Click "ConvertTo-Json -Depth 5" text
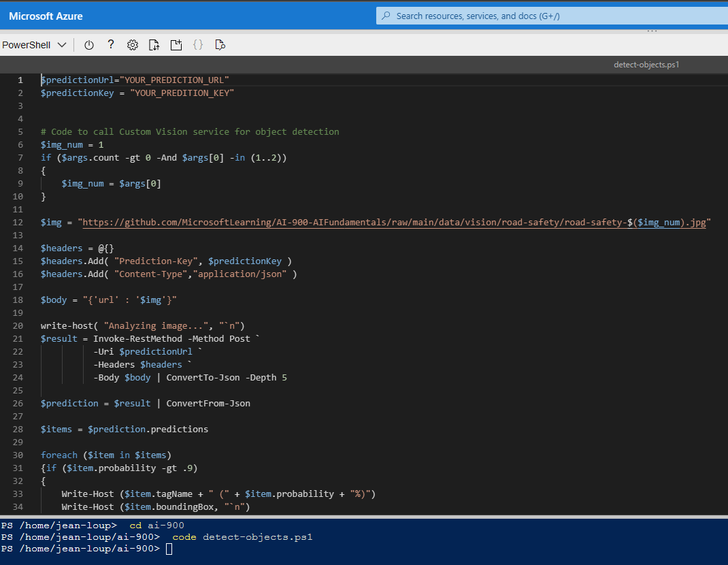 tap(227, 378)
